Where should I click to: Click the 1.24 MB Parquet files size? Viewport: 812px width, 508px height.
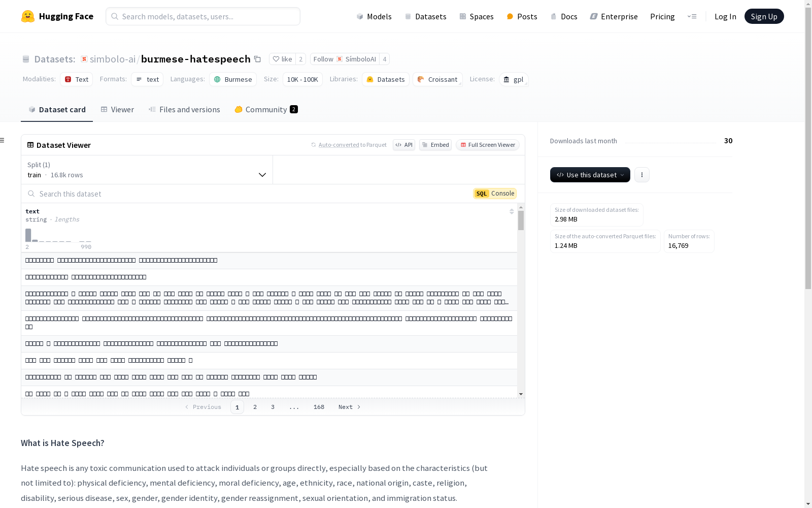[x=566, y=245]
